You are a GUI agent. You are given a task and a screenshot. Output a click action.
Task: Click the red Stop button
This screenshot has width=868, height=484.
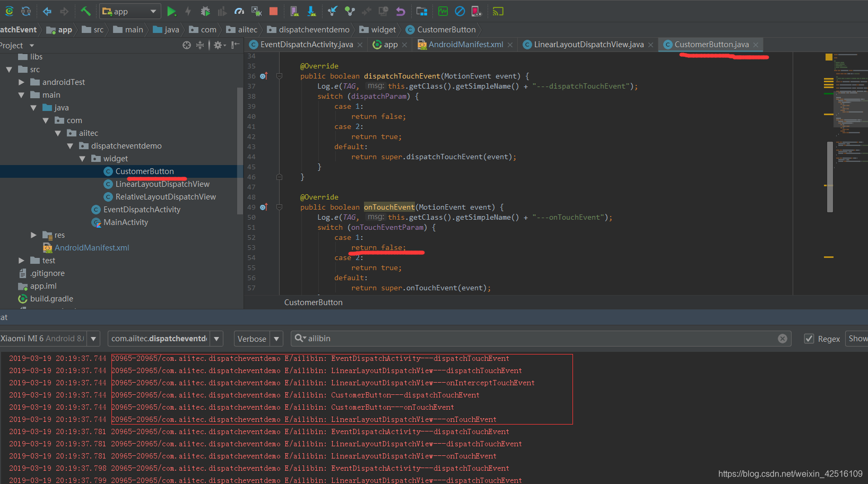[273, 11]
